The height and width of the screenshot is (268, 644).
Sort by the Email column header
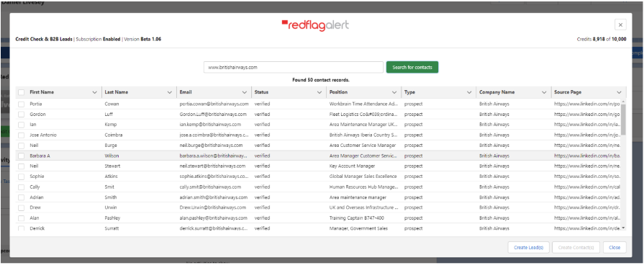point(186,92)
